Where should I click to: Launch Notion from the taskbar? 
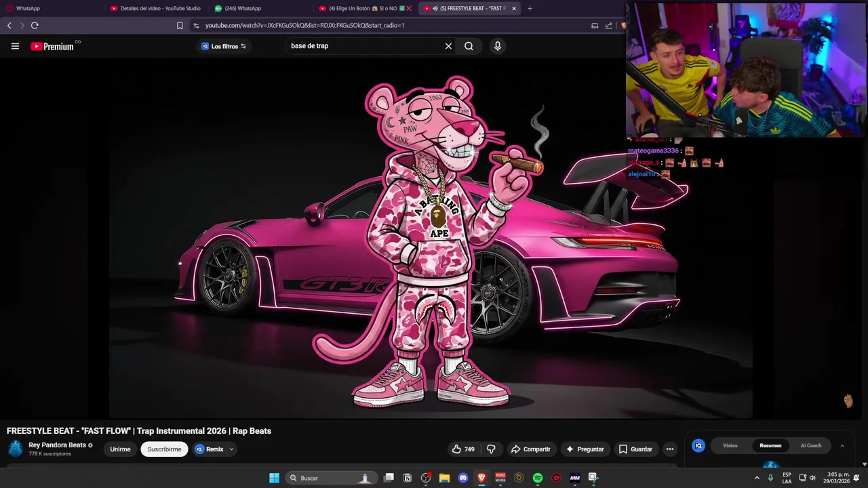pos(408,478)
